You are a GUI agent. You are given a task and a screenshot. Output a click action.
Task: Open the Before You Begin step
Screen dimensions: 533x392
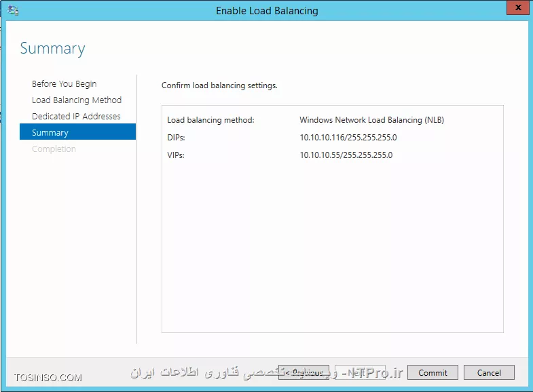click(x=65, y=84)
